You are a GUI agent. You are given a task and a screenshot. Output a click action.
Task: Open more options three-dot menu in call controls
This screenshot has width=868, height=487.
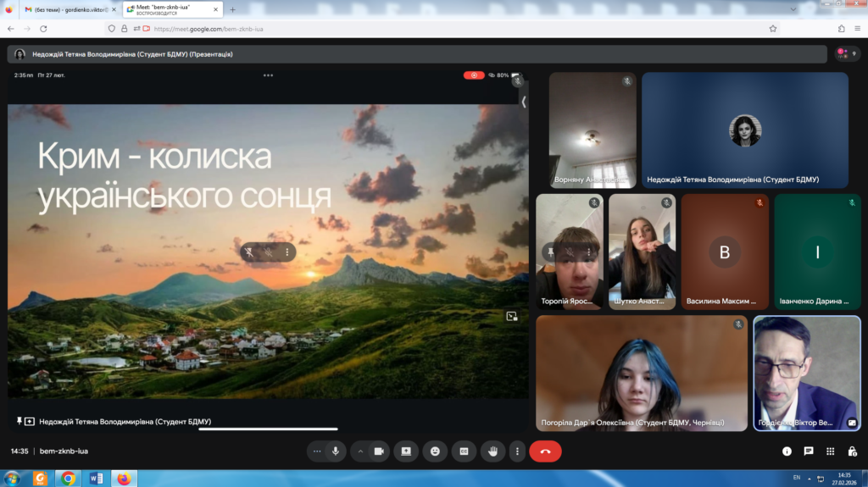point(517,451)
